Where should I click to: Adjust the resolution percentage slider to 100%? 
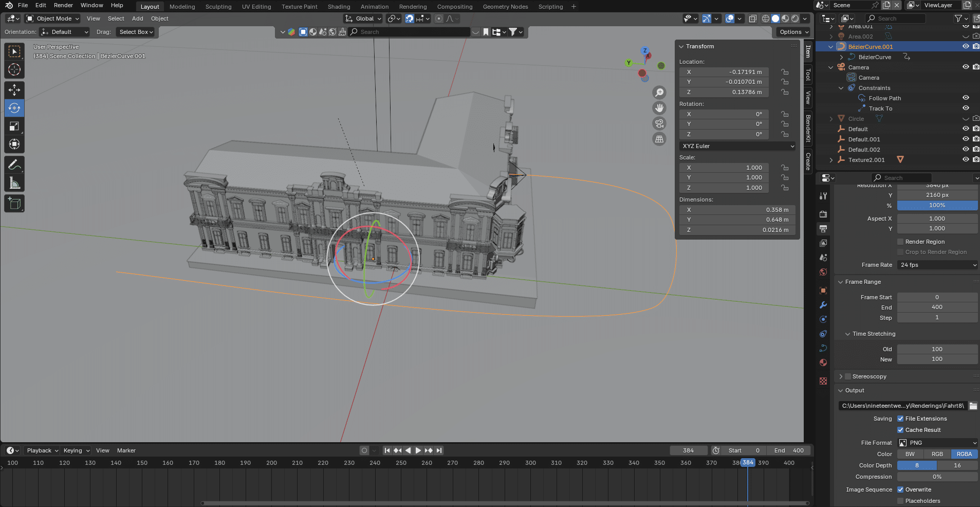[x=936, y=205]
